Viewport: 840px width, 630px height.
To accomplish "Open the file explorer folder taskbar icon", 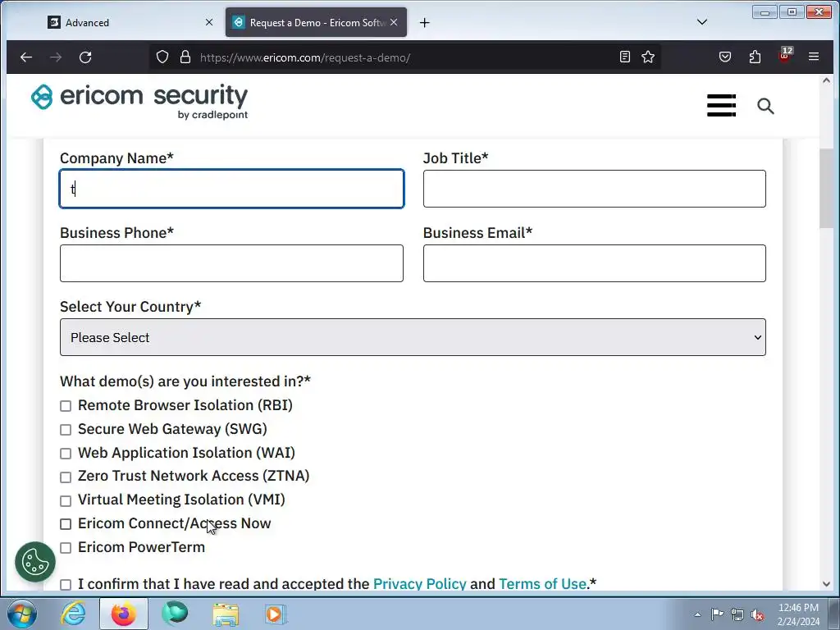I will (226, 614).
